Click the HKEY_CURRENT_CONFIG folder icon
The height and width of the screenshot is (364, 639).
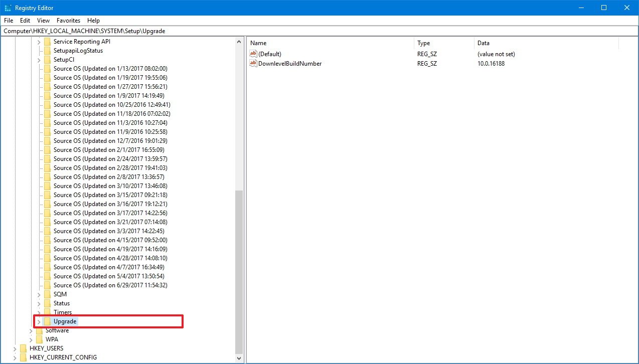[x=23, y=357]
